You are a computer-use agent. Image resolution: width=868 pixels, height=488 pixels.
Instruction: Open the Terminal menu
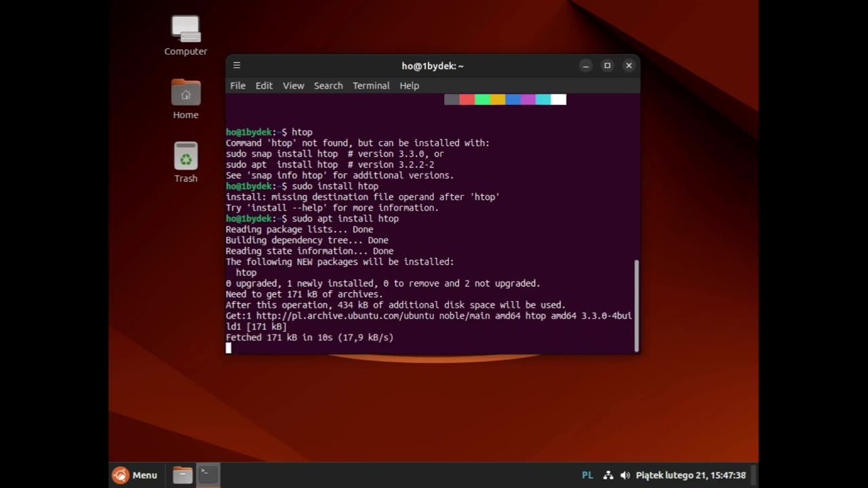click(371, 85)
